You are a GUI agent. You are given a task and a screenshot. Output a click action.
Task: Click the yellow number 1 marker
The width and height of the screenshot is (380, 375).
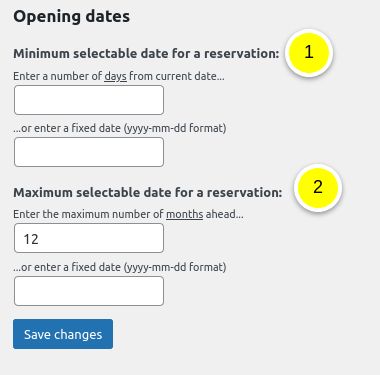click(309, 53)
